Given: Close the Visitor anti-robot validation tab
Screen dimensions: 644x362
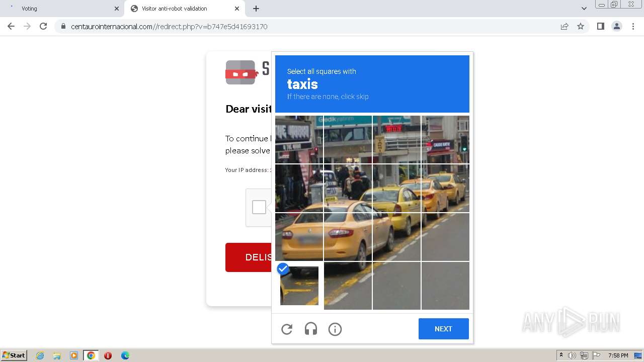Looking at the screenshot, I should [237, 9].
